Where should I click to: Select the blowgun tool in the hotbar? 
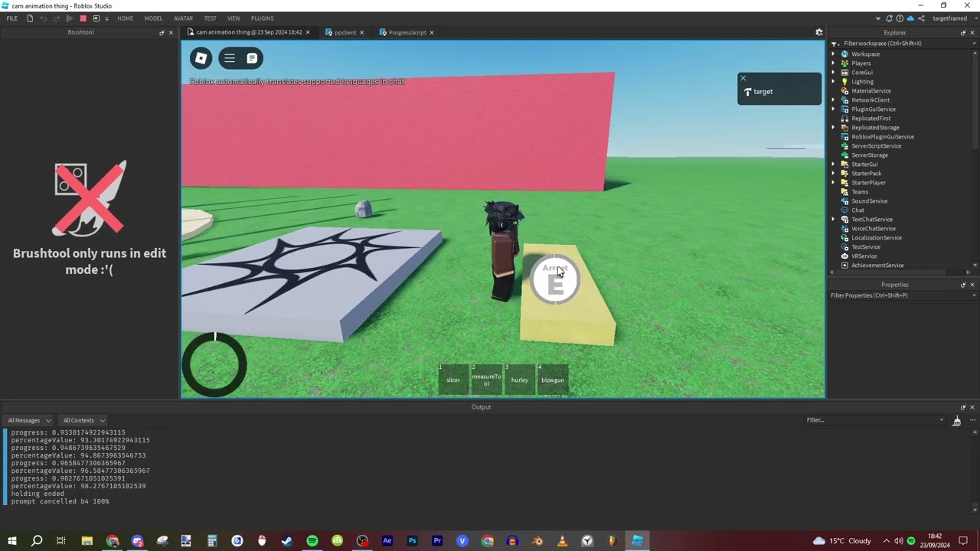(552, 379)
